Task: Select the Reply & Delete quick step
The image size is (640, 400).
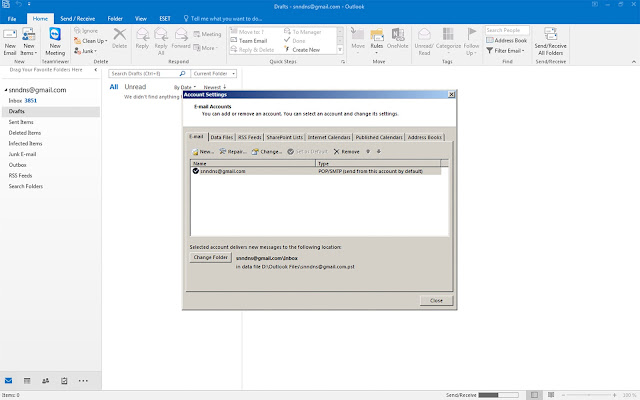Action: tap(252, 50)
